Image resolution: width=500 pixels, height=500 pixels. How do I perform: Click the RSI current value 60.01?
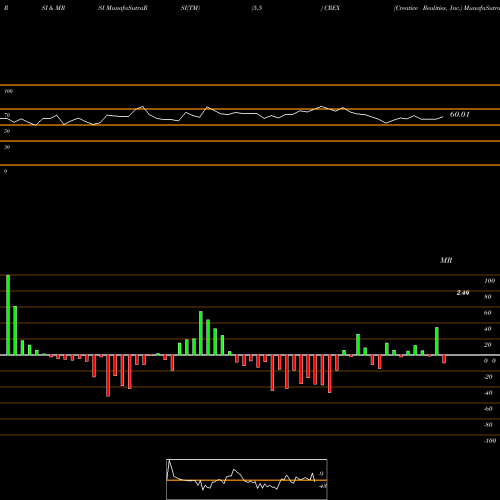460,114
